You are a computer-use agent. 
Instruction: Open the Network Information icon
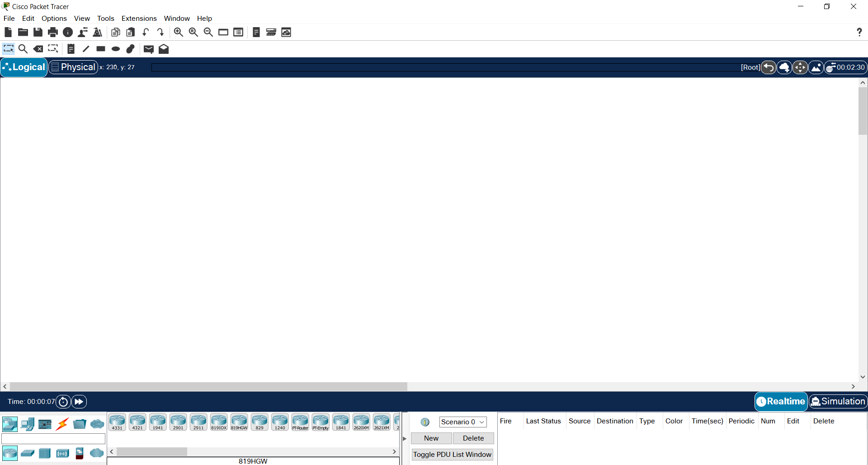(x=68, y=32)
